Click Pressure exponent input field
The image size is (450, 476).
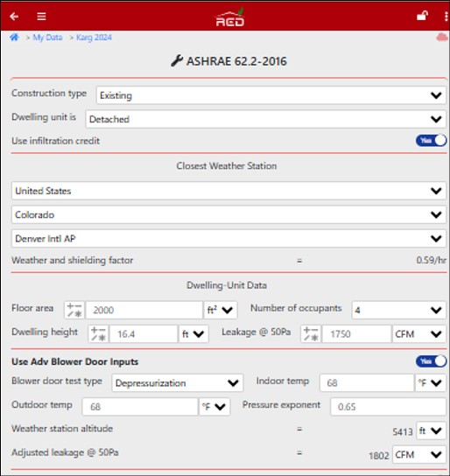point(389,407)
